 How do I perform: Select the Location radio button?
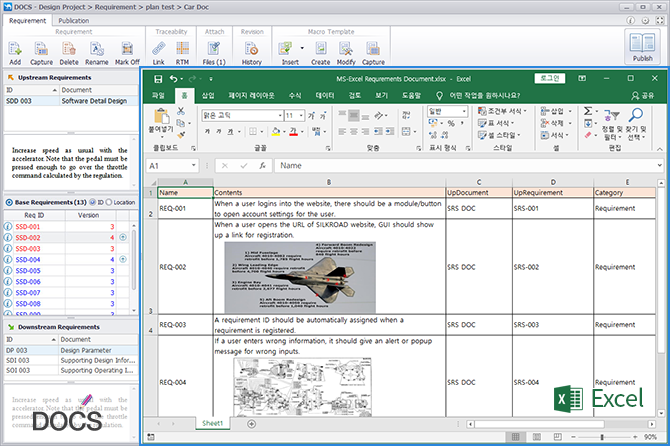point(109,202)
